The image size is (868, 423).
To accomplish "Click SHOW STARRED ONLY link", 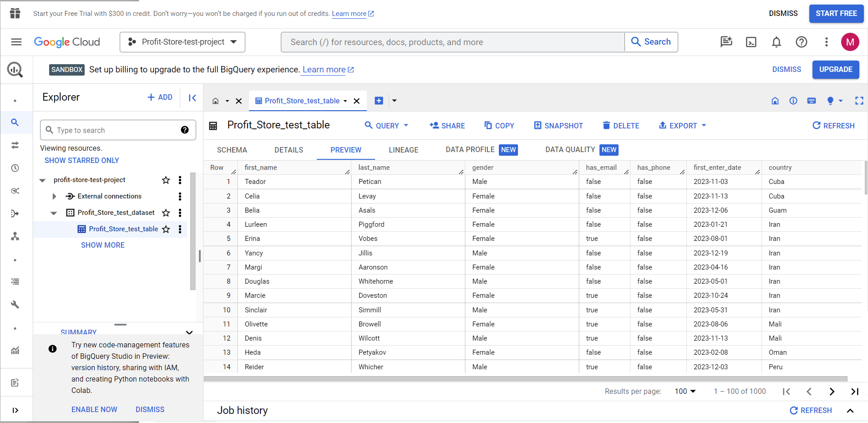I will pos(82,160).
